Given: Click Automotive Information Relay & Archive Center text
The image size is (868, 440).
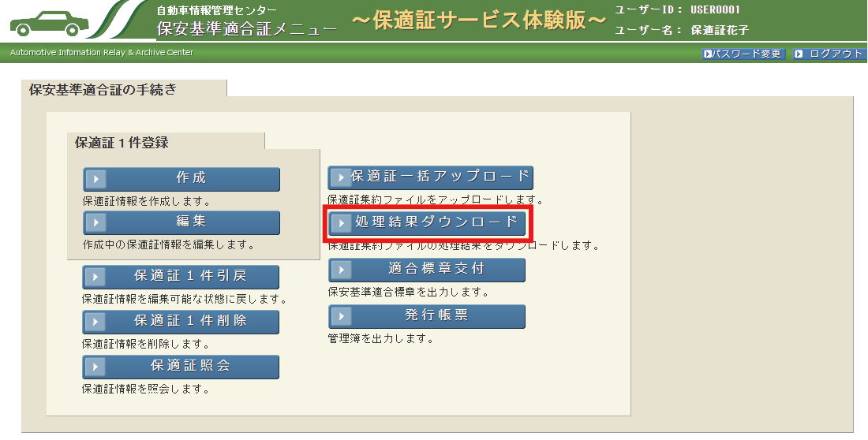Looking at the screenshot, I should point(102,53).
